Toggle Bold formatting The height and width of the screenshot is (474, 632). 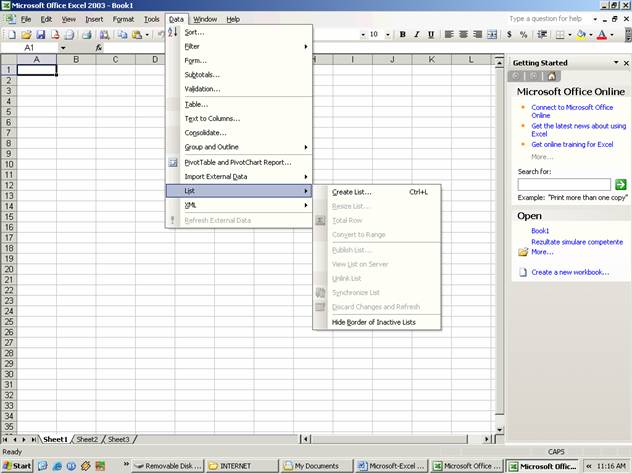click(x=402, y=35)
